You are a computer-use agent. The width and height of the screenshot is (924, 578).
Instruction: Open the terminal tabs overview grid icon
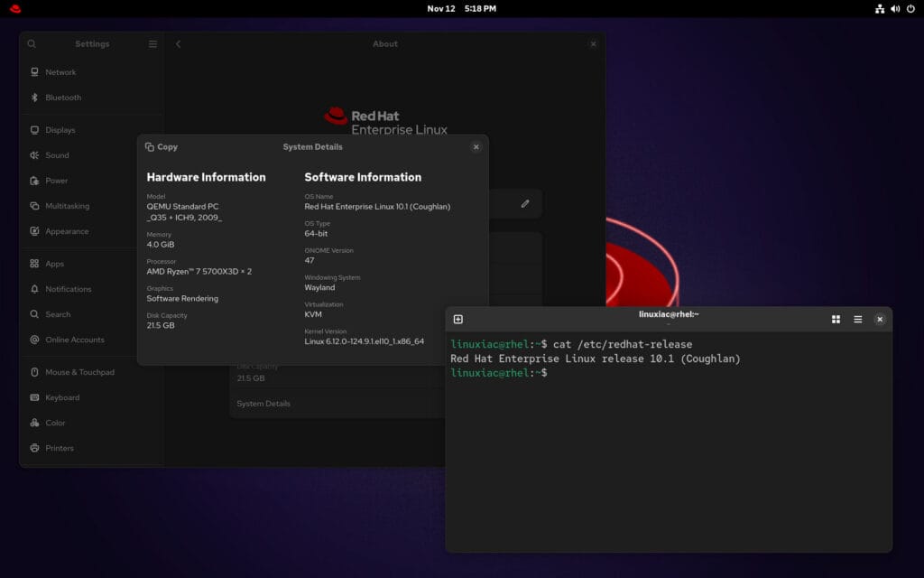(x=834, y=319)
